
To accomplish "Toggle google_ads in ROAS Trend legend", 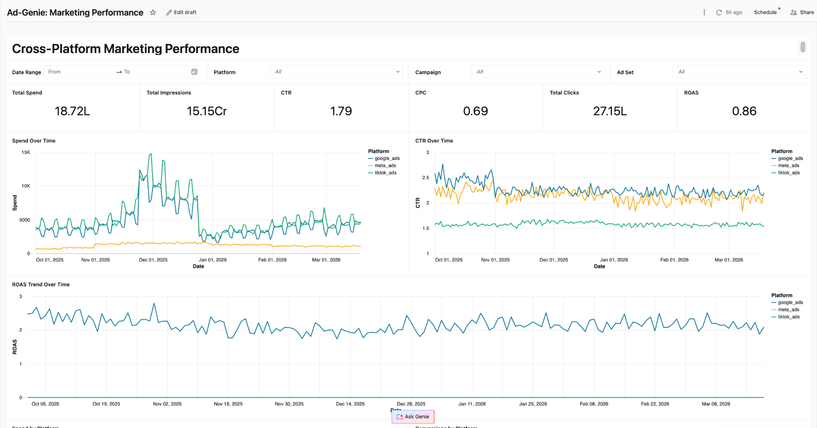I will 787,302.
